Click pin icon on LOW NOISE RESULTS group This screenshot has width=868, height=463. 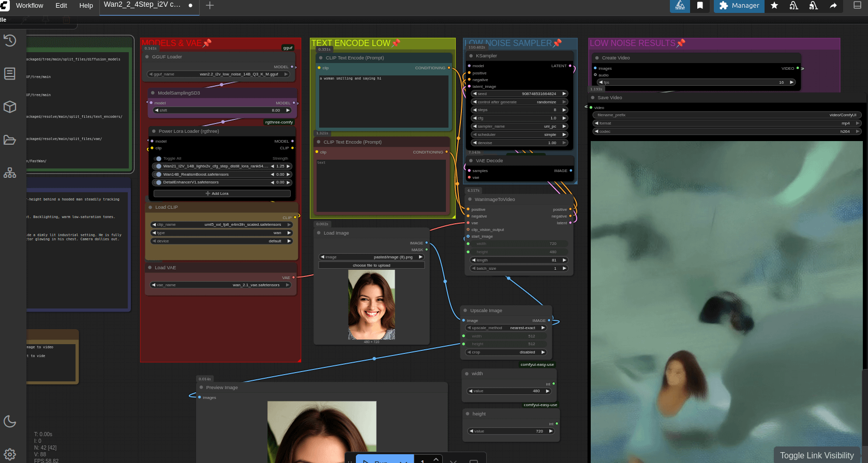[x=681, y=43]
